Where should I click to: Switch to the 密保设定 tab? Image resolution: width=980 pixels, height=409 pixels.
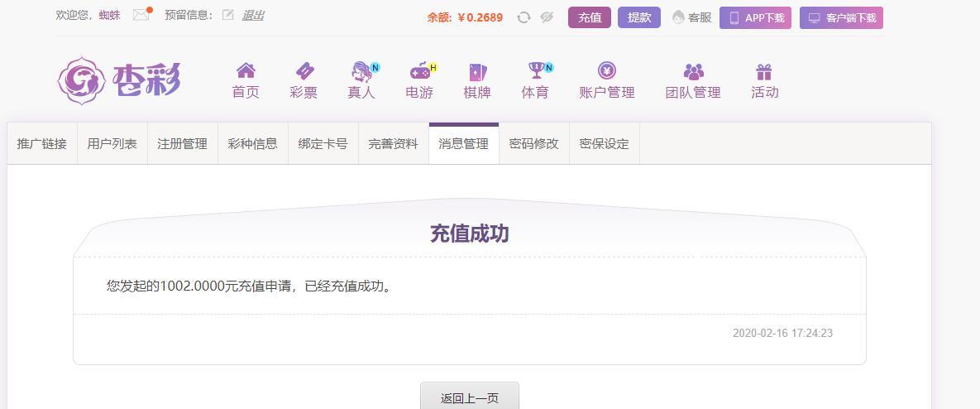tap(605, 144)
